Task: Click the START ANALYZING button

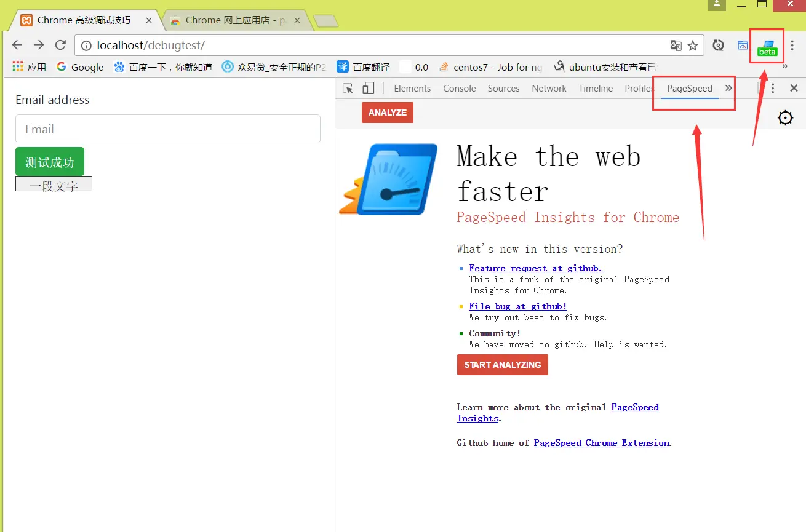Action: (x=503, y=365)
